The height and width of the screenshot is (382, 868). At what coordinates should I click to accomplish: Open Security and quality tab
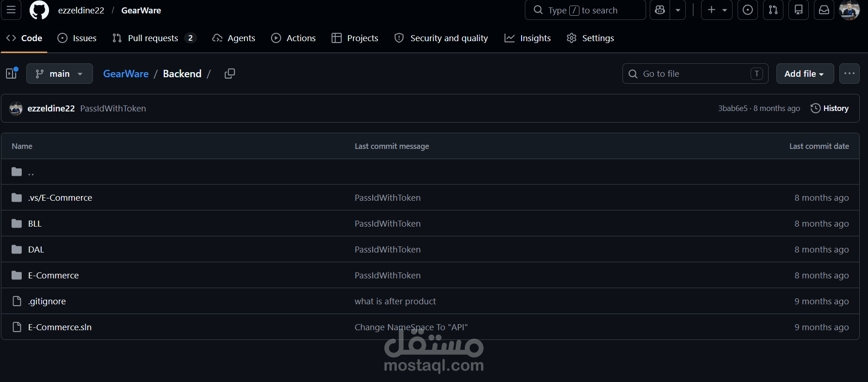tap(441, 38)
